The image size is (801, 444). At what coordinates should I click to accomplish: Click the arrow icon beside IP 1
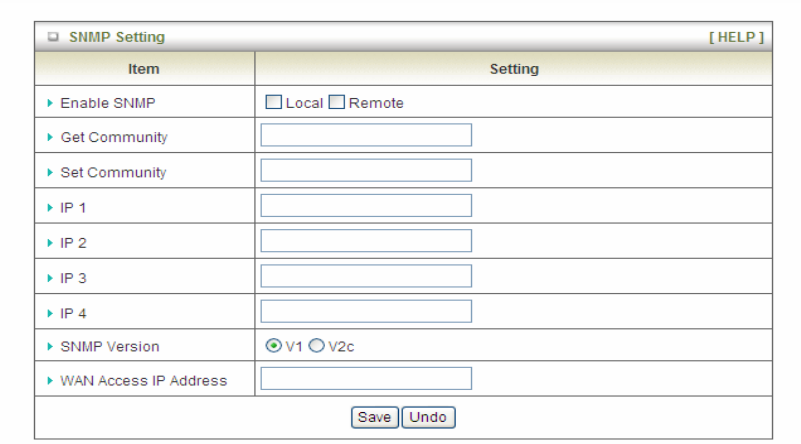(50, 207)
